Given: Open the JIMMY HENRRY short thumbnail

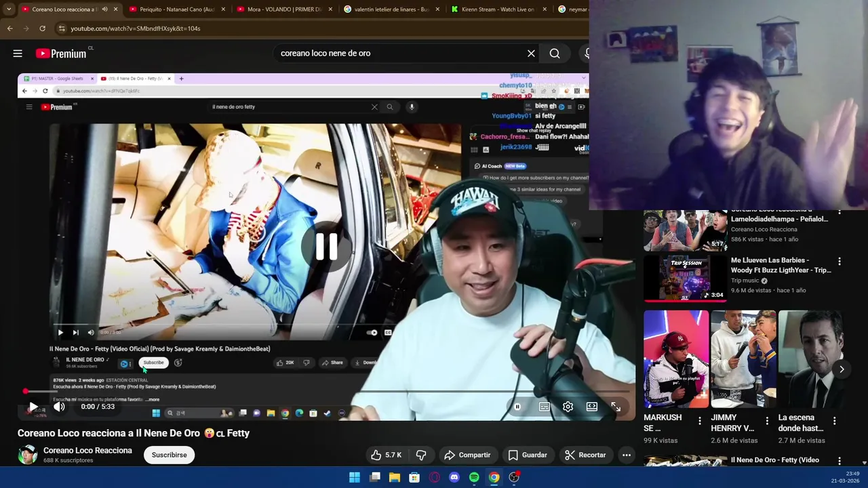Looking at the screenshot, I should 743,359.
